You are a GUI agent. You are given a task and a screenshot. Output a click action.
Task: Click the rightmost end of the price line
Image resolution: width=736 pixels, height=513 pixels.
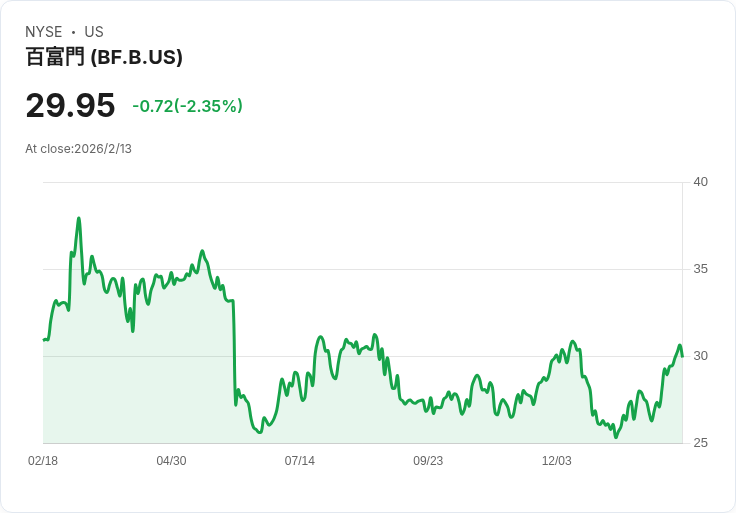[682, 355]
